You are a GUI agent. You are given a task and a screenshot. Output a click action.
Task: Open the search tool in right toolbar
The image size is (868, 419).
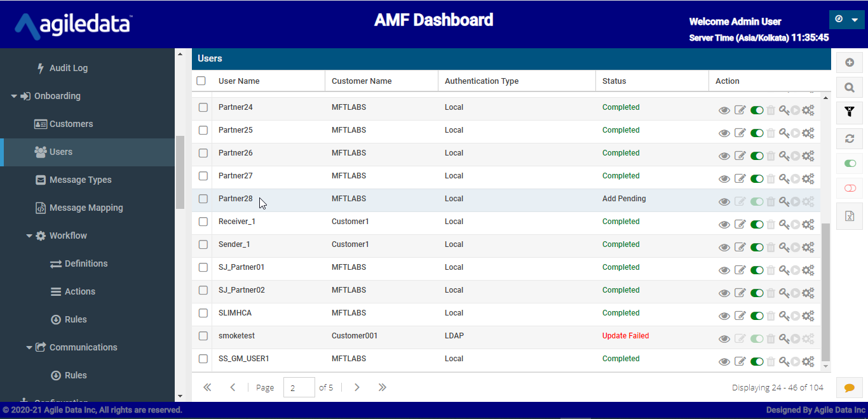tap(849, 88)
